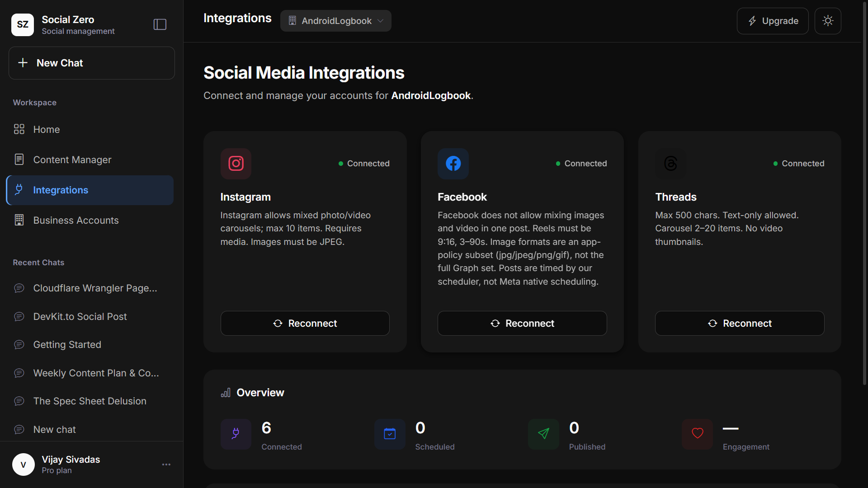Viewport: 868px width, 488px height.
Task: Open user menu three-dots for Vijay Sivadas
Action: [x=166, y=465]
